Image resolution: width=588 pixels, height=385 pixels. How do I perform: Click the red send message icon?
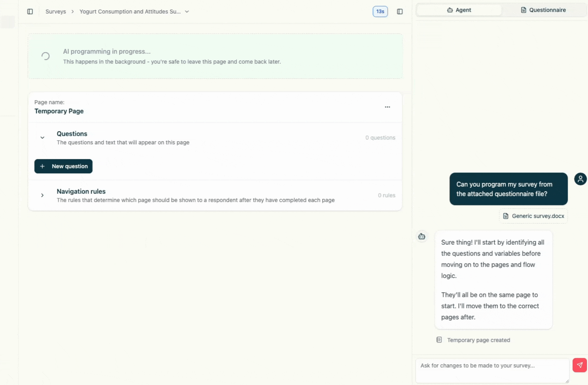[579, 365]
